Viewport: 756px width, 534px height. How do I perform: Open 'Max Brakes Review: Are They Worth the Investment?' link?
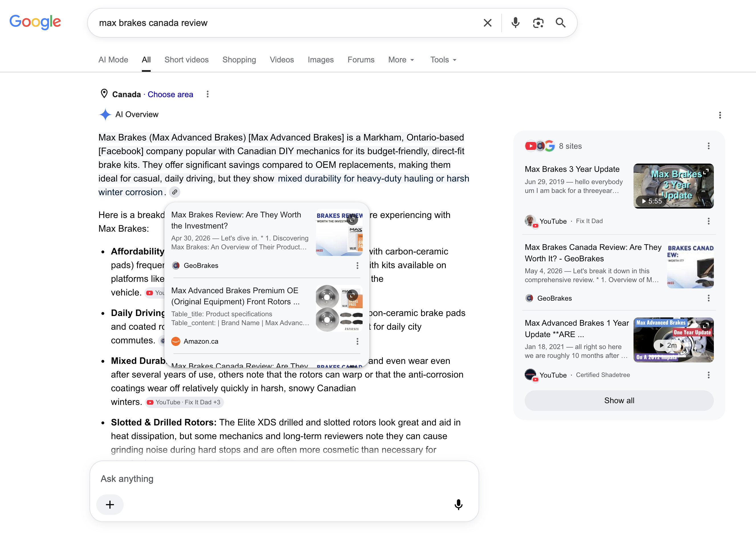tap(236, 220)
